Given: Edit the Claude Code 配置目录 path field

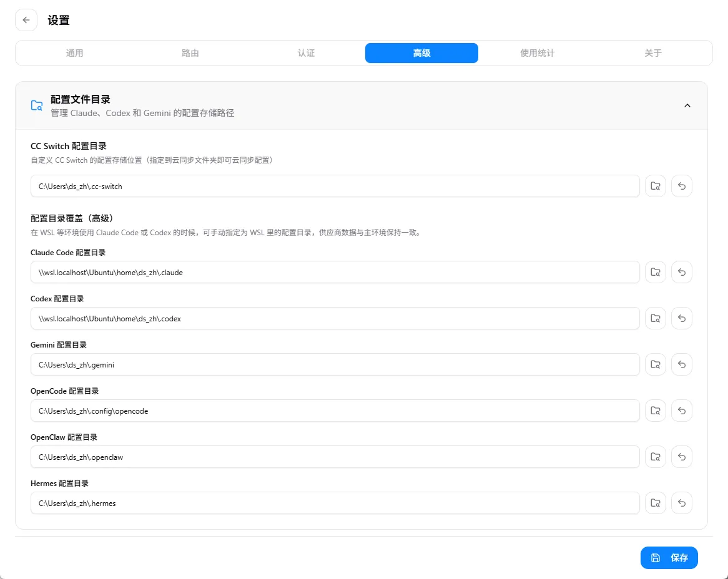Looking at the screenshot, I should point(335,272).
